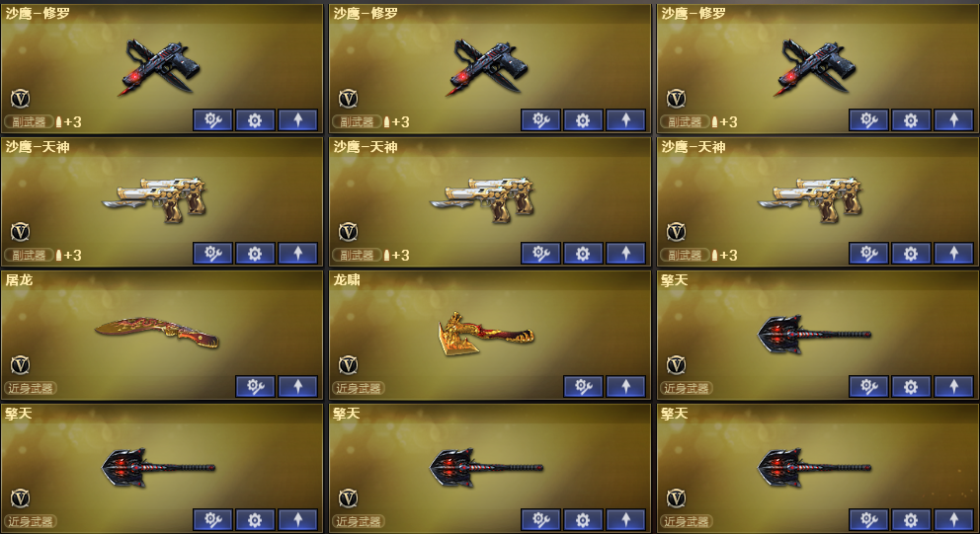Click the 近身武器 tag on the 屠龙 card

[30, 389]
